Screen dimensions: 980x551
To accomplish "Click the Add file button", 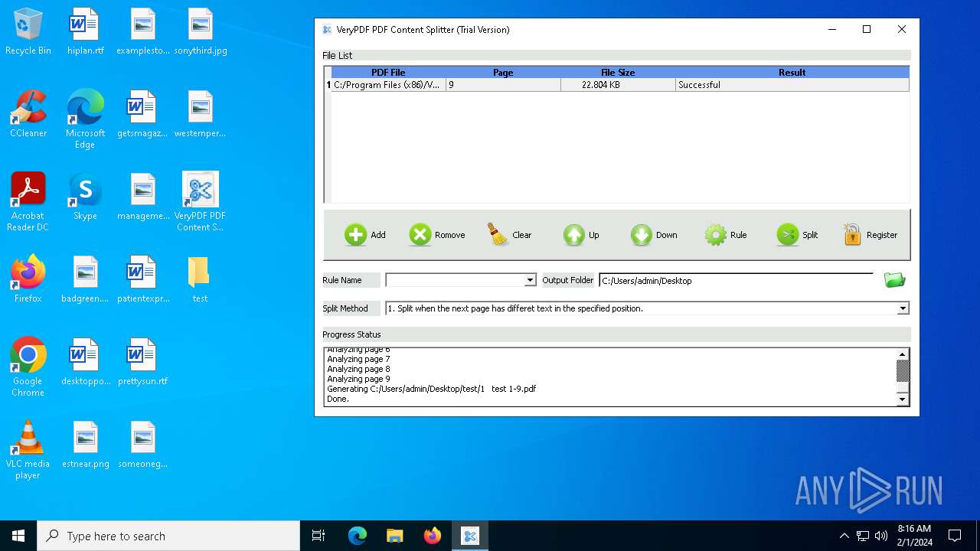I will pos(365,235).
